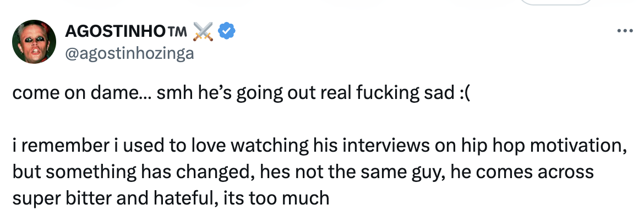Open AGOSTINHO's profile picture
This screenshot has height=210, width=644.
click(34, 41)
